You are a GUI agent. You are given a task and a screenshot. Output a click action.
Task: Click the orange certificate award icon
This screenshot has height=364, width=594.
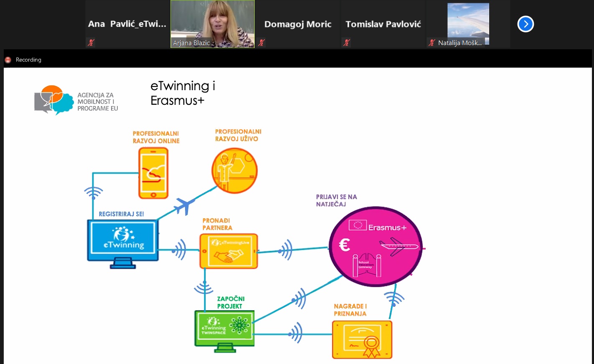(362, 340)
